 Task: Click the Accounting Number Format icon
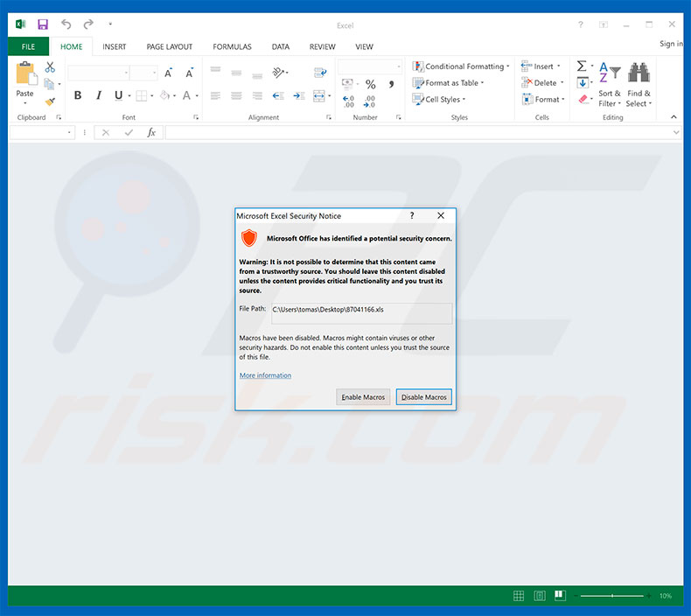click(347, 83)
